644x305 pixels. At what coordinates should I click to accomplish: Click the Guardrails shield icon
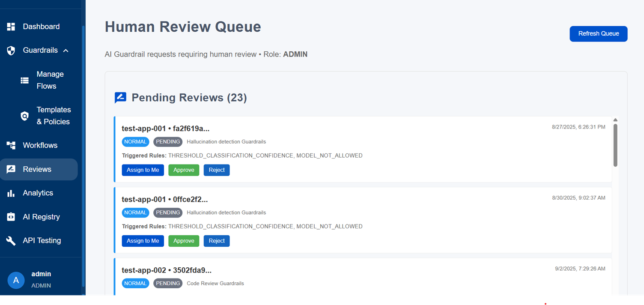(x=11, y=50)
